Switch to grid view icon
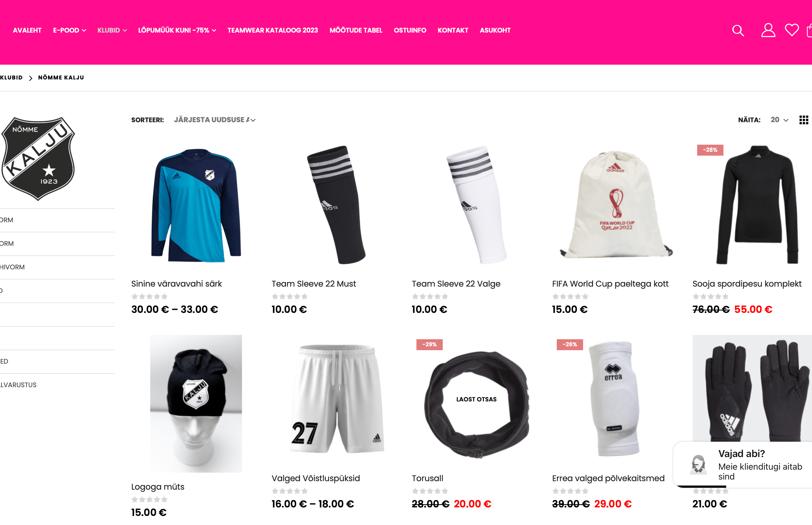Image resolution: width=812 pixels, height=525 pixels. click(x=804, y=120)
